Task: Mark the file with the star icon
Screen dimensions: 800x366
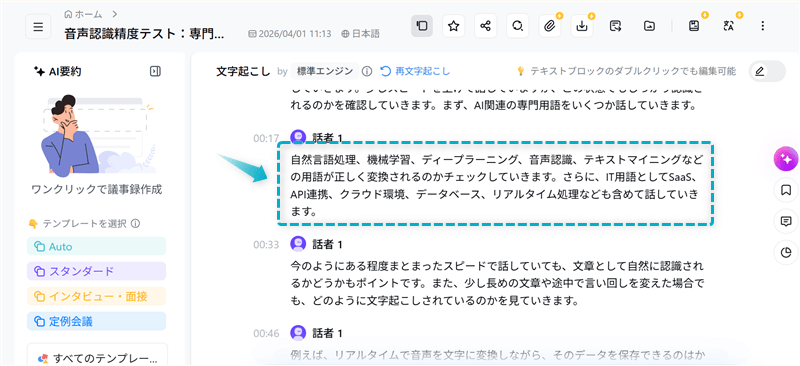Action: pos(454,26)
